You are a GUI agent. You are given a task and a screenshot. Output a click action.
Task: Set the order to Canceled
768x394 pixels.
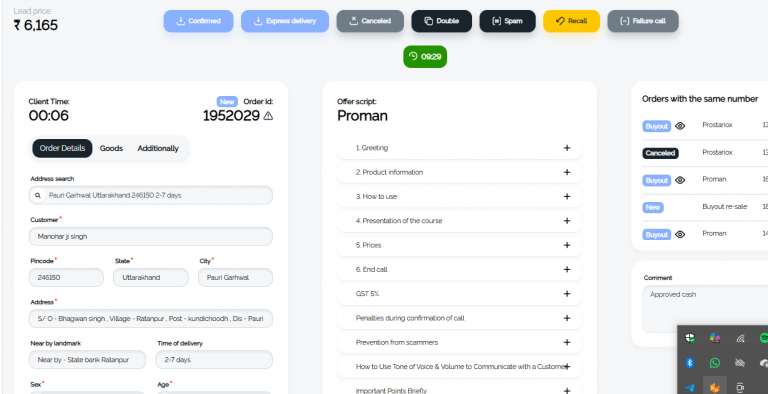370,21
